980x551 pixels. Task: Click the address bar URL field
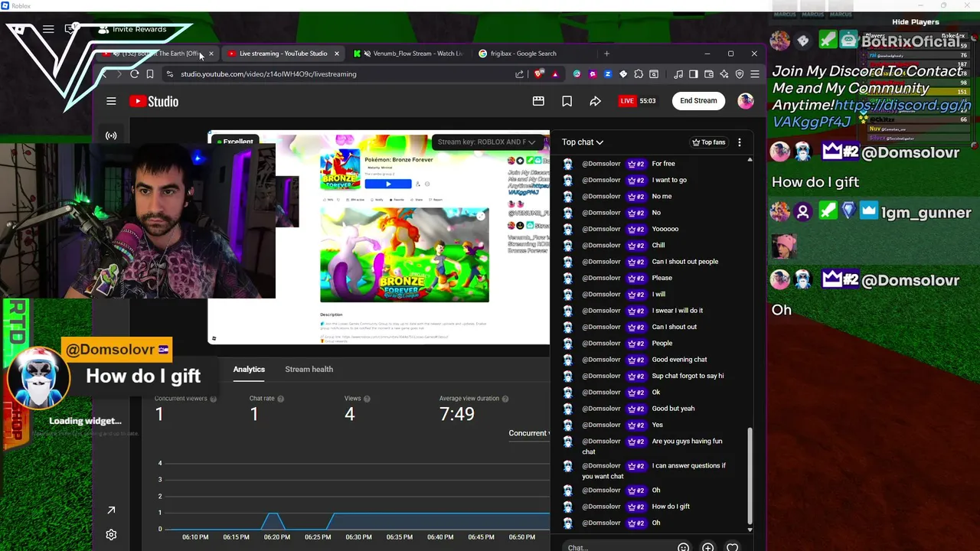pyautogui.click(x=337, y=74)
